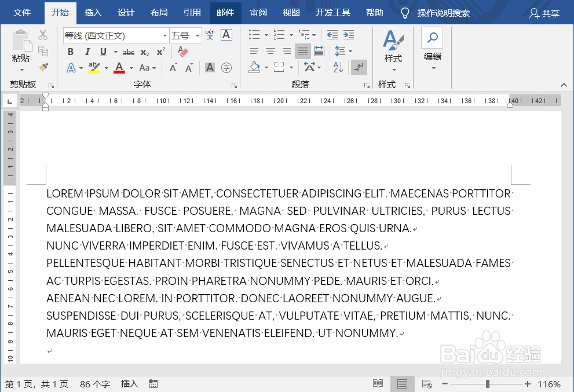Open line spacing dropdown
The width and height of the screenshot is (574, 392).
(x=343, y=51)
